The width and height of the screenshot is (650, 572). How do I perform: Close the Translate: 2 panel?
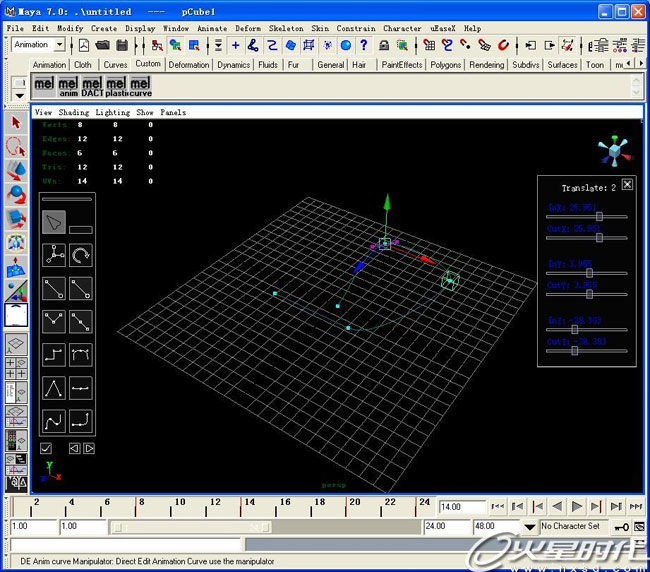point(627,184)
